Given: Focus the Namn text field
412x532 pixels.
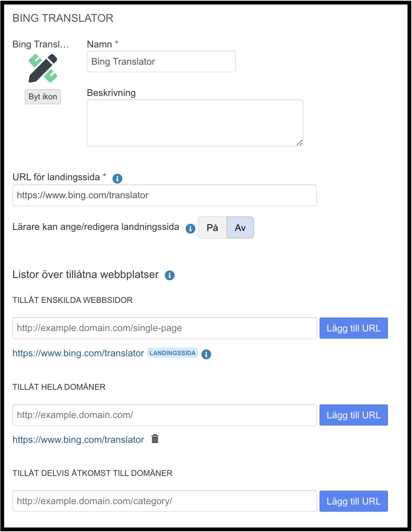Looking at the screenshot, I should 161,62.
